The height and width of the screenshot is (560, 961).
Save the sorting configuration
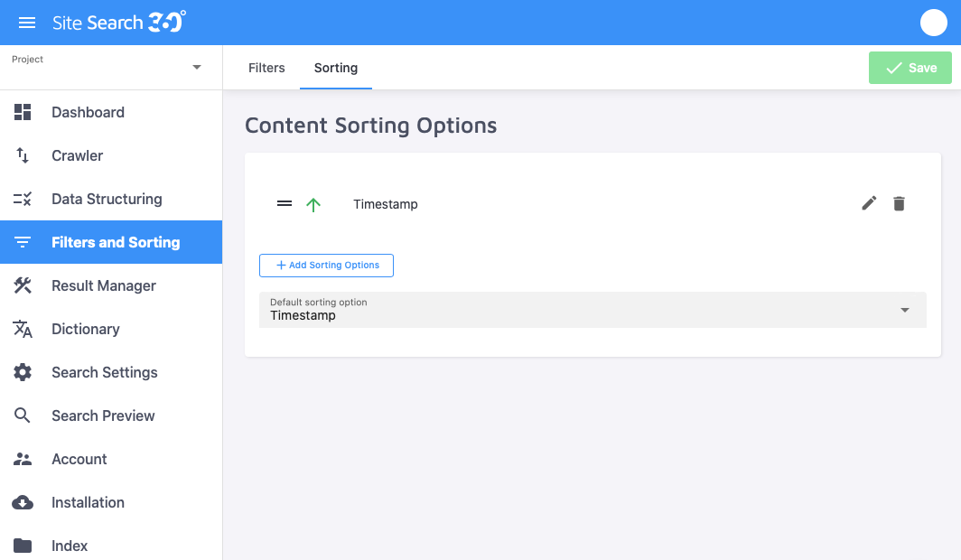coord(910,67)
